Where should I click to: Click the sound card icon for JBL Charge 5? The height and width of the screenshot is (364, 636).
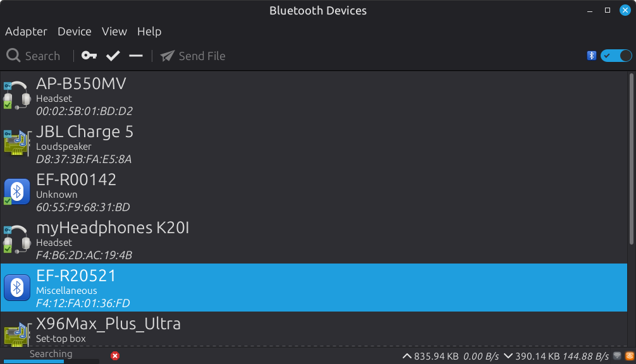tap(17, 143)
